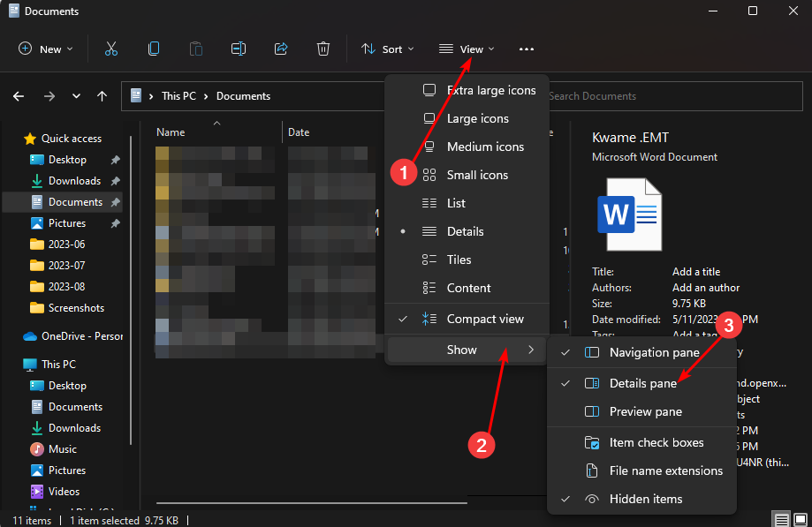Toggle File name extensions option
The width and height of the screenshot is (812, 527).
coord(641,471)
